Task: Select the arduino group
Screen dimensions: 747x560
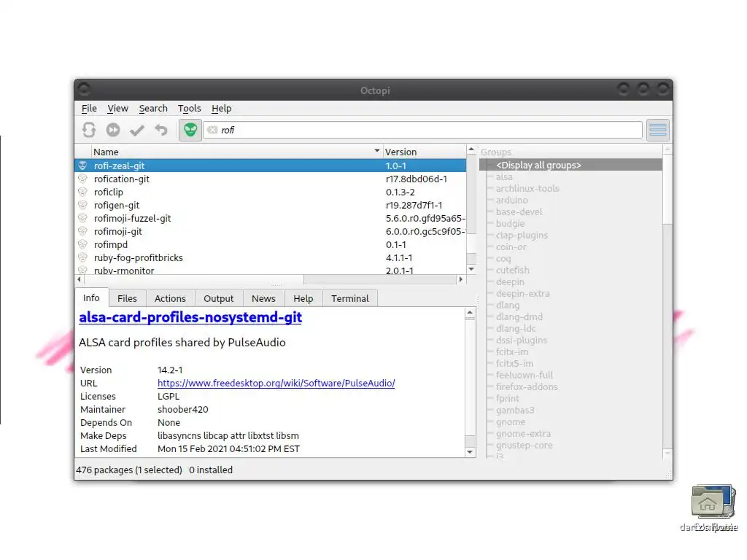Action: [x=511, y=201]
